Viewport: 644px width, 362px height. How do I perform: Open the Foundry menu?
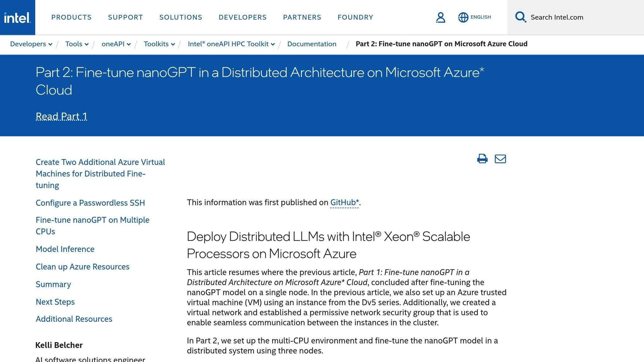(x=355, y=17)
